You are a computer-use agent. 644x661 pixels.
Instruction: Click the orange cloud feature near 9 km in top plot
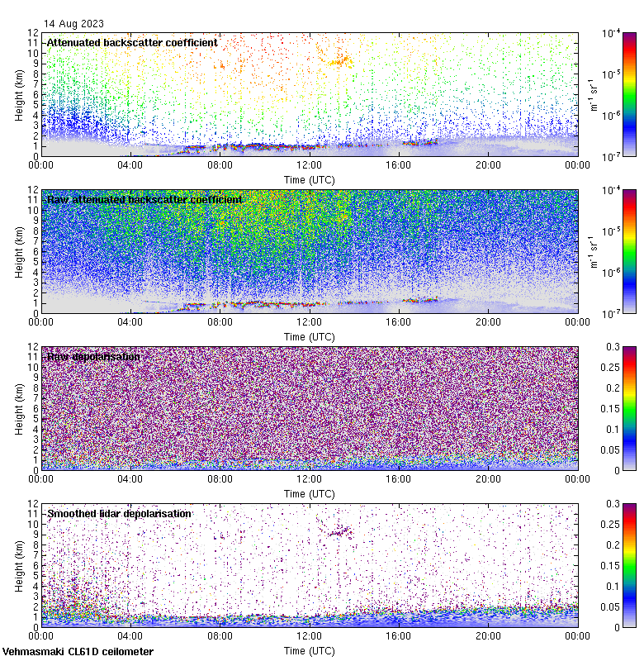(x=340, y=62)
